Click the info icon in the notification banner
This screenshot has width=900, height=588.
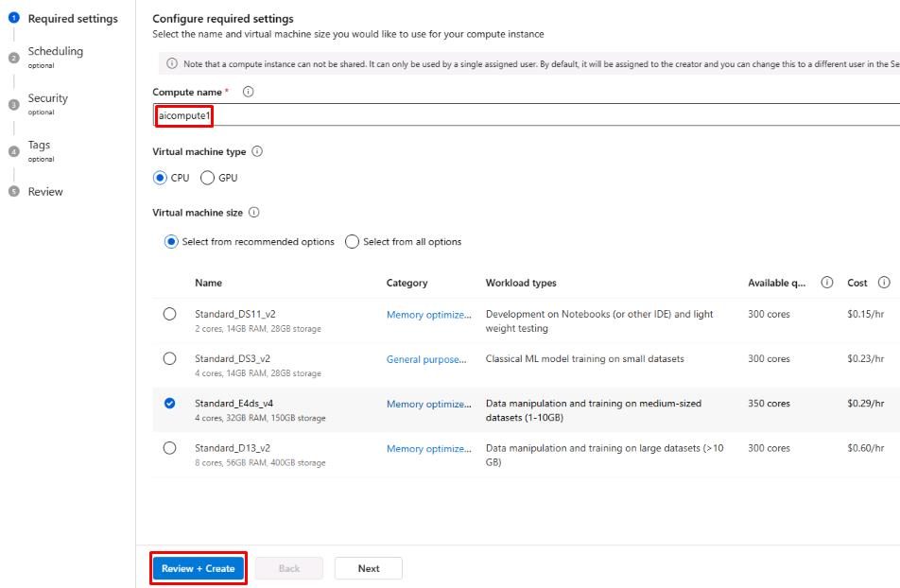(172, 64)
